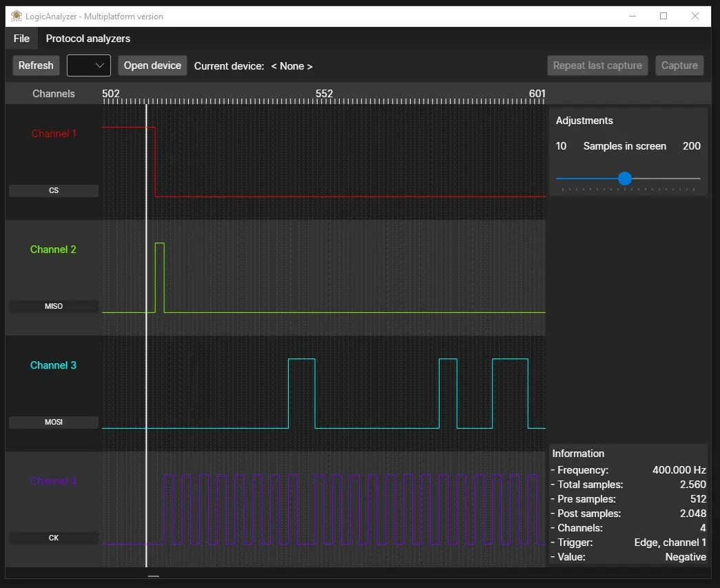Screen dimensions: 720x588
Task: Click the cyan Channel 3 label
Action: [x=53, y=365]
